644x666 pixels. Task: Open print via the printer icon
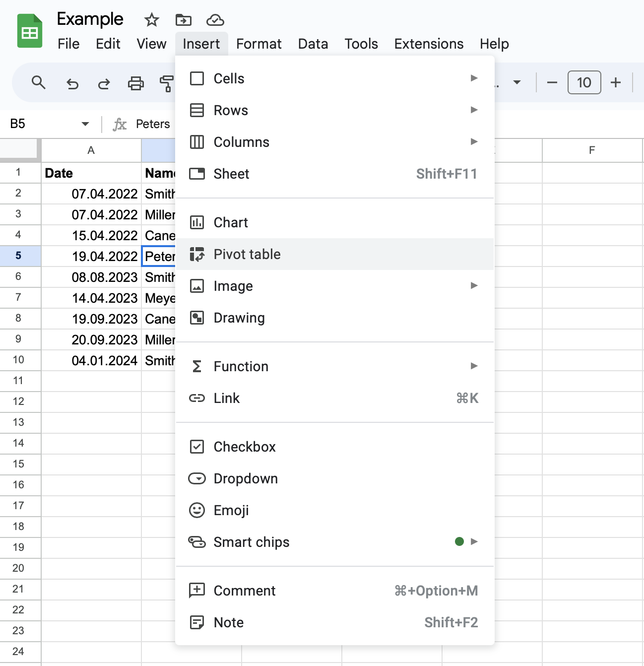135,83
